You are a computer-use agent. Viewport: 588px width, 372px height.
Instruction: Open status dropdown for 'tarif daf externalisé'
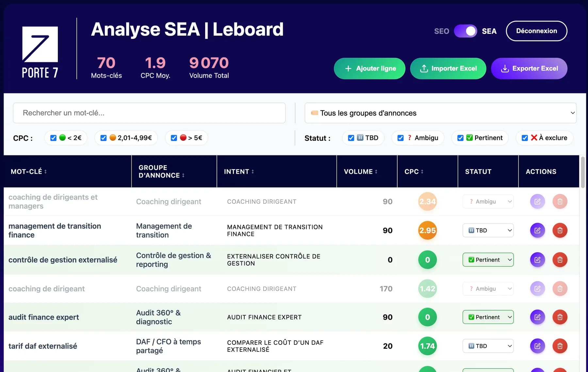(488, 346)
